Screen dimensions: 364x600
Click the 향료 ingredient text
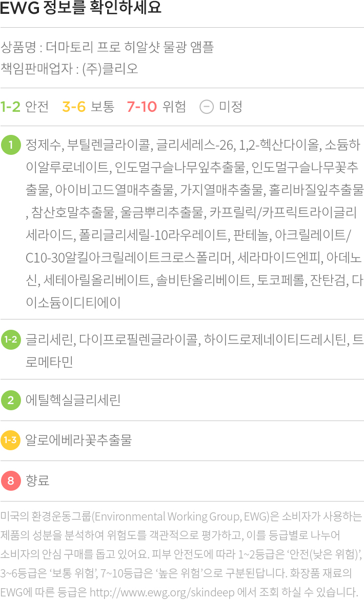tap(37, 481)
